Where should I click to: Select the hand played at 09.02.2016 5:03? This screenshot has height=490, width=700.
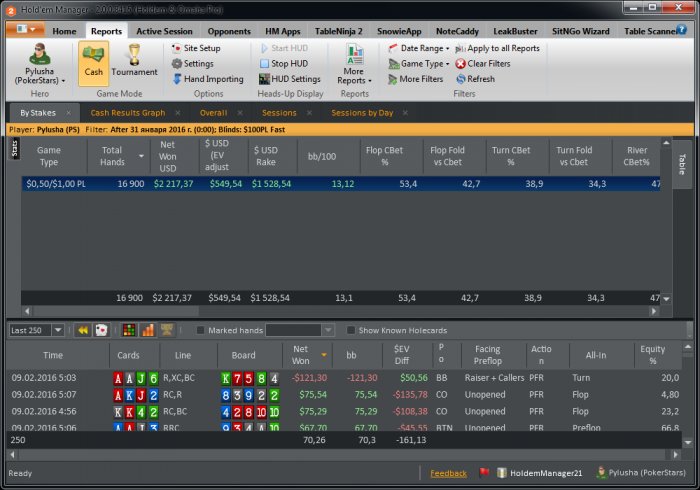click(344, 378)
